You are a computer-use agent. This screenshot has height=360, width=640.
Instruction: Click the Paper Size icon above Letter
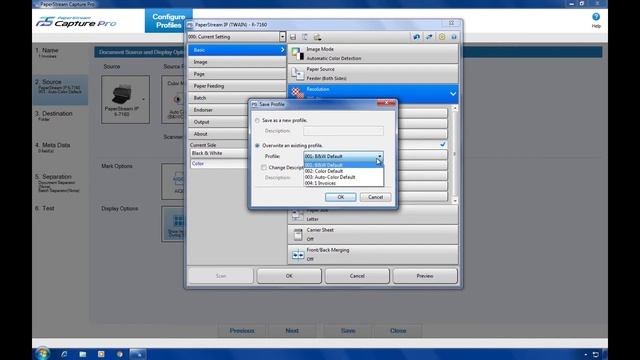pyautogui.click(x=298, y=215)
